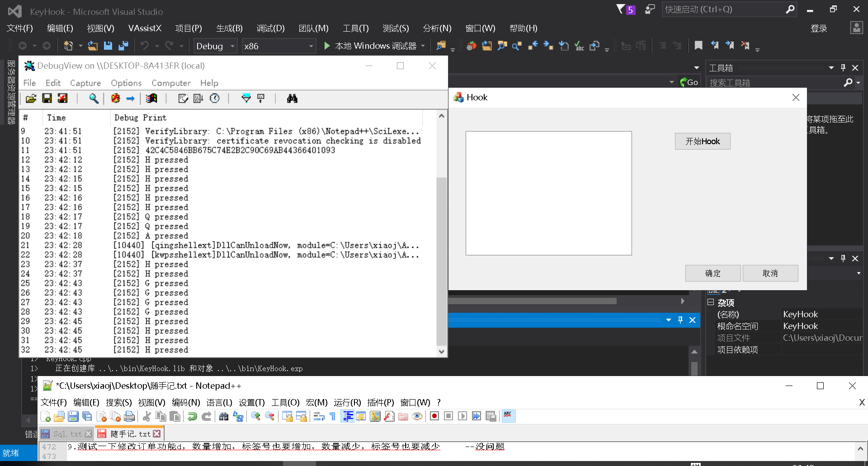Click Open log file icon in DebugView
This screenshot has width=868, height=466.
click(31, 99)
